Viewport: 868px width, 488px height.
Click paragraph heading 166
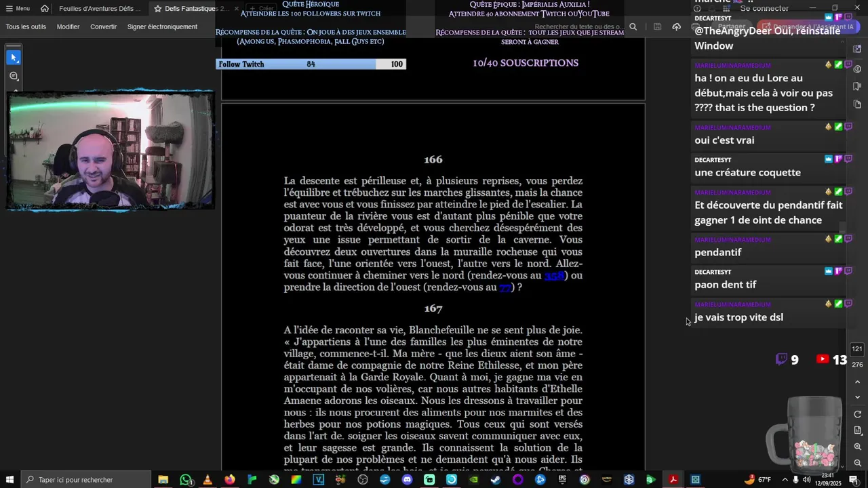pyautogui.click(x=433, y=159)
